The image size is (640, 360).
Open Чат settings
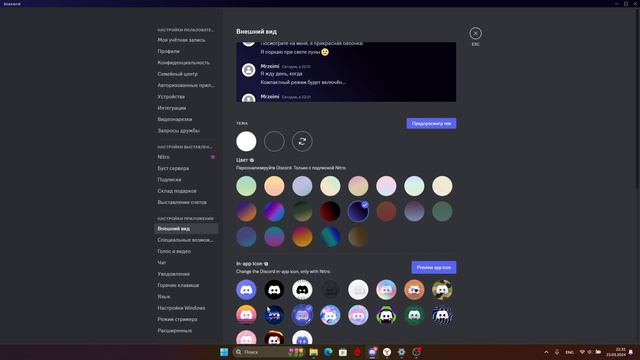point(186,263)
